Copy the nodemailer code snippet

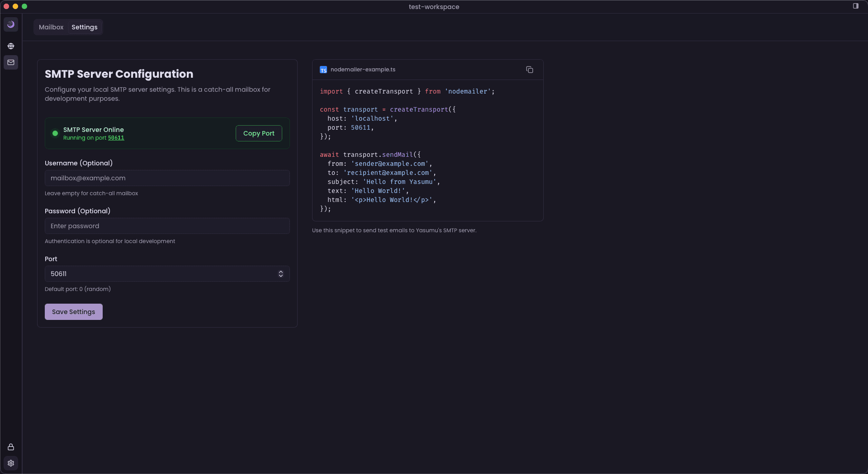pos(529,70)
